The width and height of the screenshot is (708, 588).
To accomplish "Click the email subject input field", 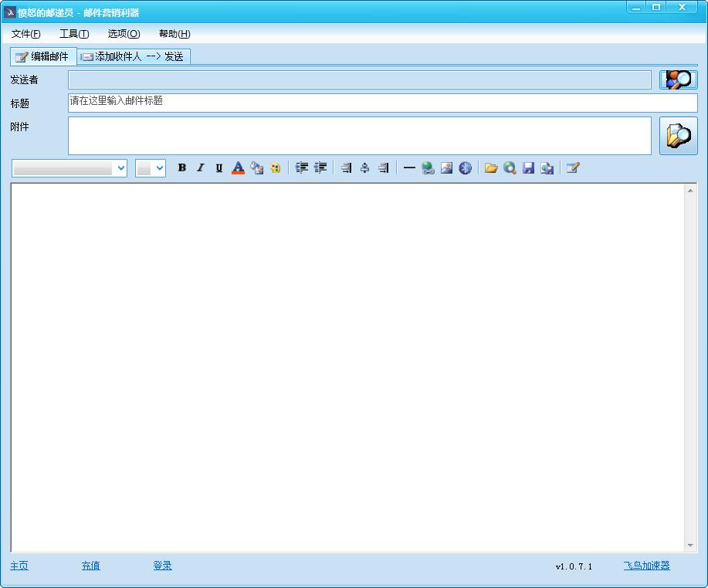I will pyautogui.click(x=382, y=102).
